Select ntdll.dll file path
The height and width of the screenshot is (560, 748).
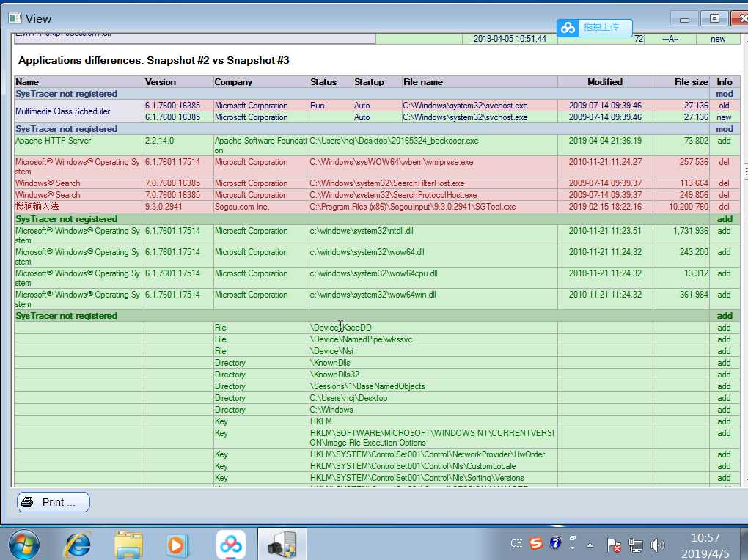coord(361,231)
